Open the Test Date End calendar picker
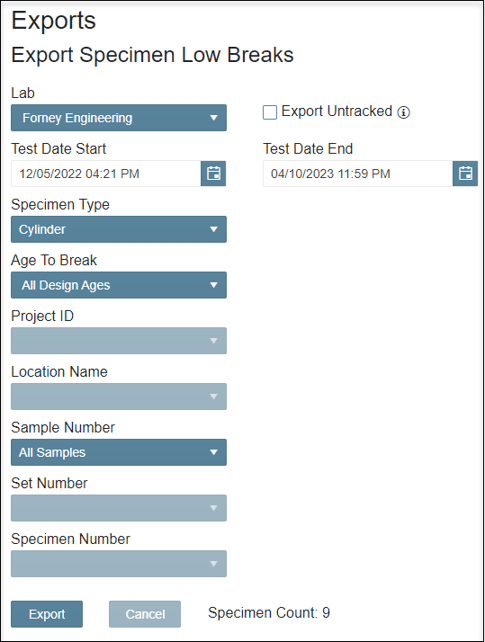The image size is (485, 642). [465, 174]
